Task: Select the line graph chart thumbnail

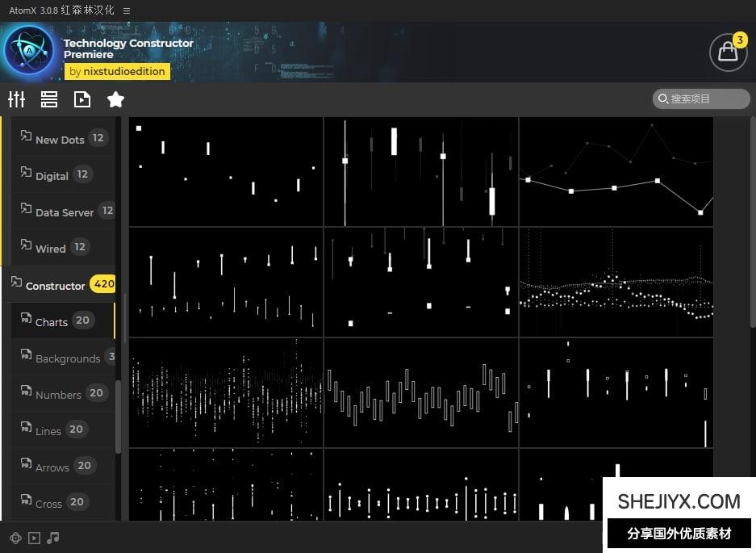Action: point(616,171)
